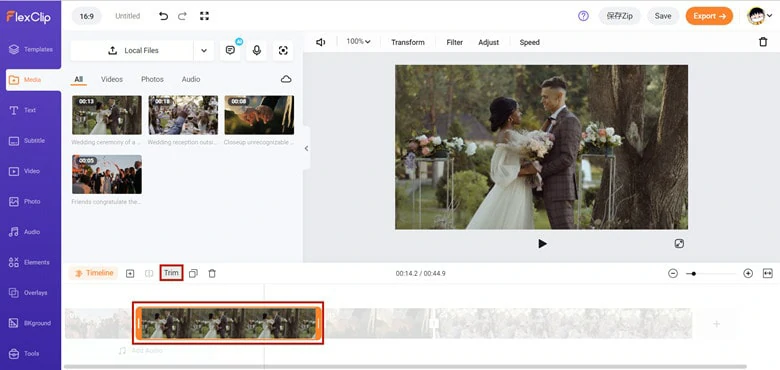
Task: Select the highlighted wedding clip in timeline
Action: (228, 323)
